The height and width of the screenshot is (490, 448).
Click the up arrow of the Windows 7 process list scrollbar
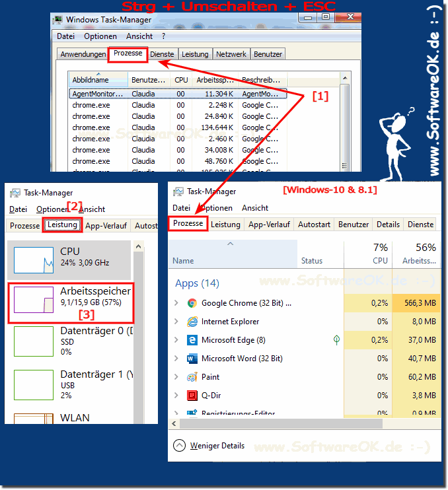click(x=344, y=78)
